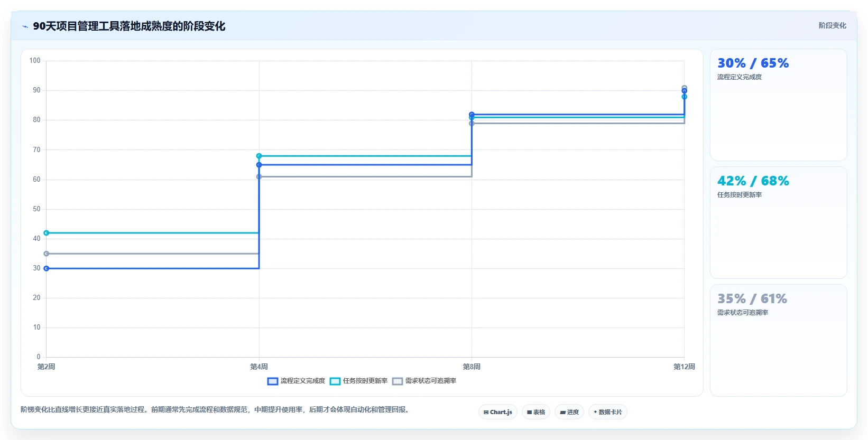Click the 阶段变化 label in header
The height and width of the screenshot is (440, 868).
(833, 25)
